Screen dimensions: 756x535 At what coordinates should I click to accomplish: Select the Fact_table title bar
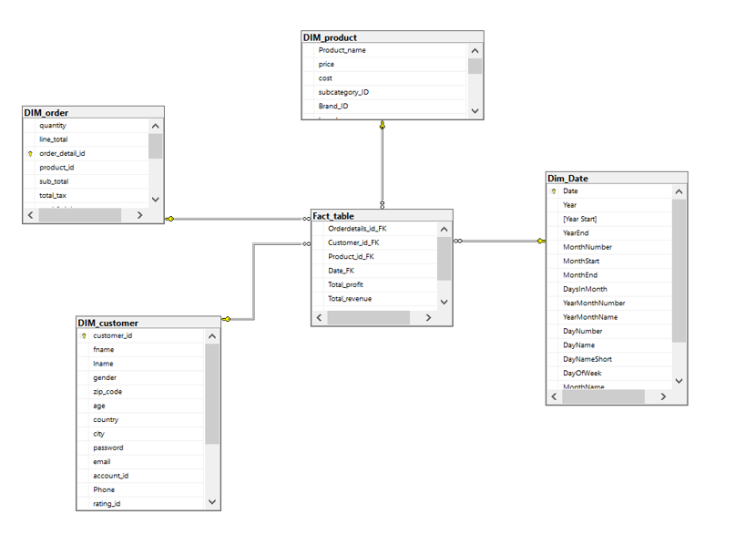tap(382, 216)
